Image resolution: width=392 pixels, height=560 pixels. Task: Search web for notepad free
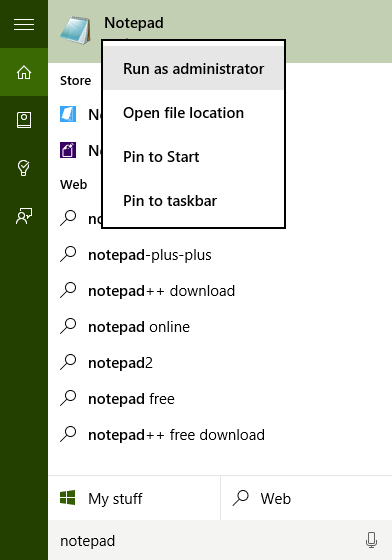[x=220, y=399]
